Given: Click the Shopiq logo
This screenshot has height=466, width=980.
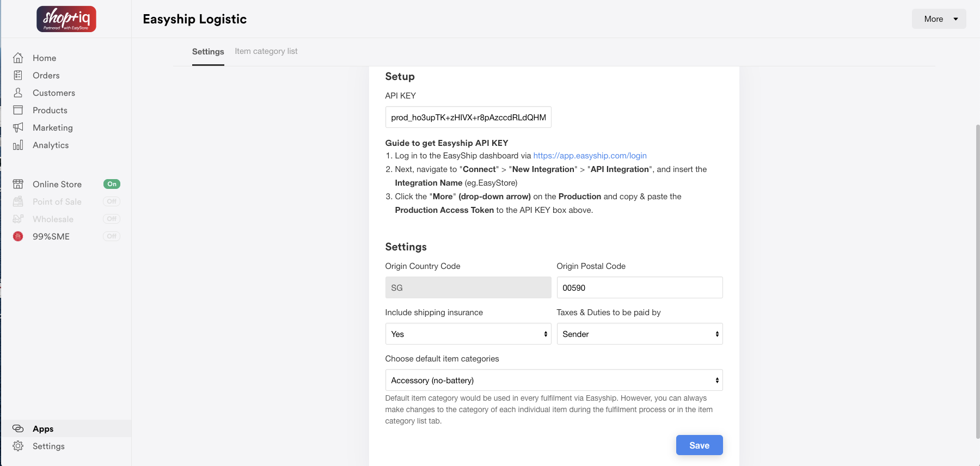Looking at the screenshot, I should [x=66, y=19].
